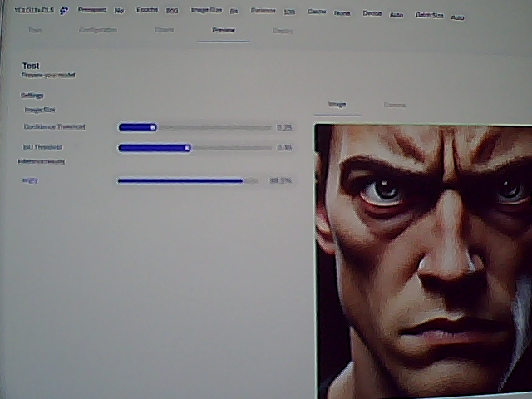
Task: Switch to the Camera tab above the preview
Action: (394, 105)
